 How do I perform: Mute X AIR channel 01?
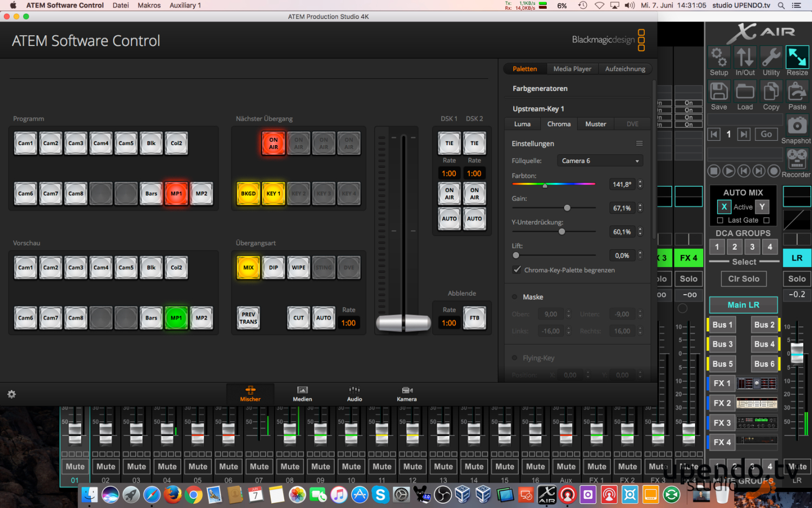[x=75, y=466]
